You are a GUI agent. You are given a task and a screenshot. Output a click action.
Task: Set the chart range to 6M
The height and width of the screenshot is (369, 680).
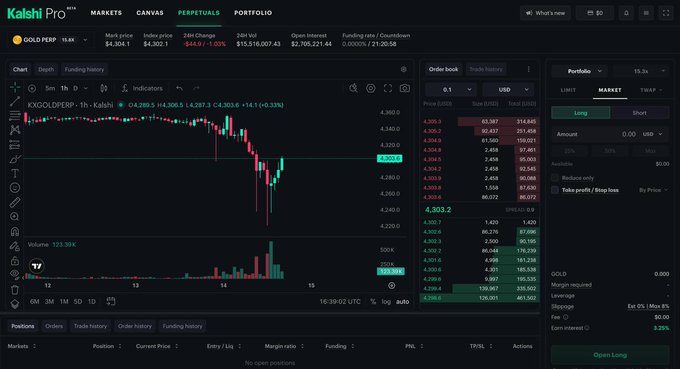point(35,302)
